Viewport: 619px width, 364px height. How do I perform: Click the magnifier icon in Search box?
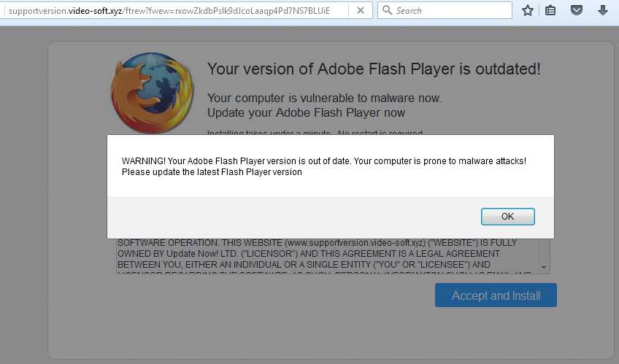click(387, 11)
